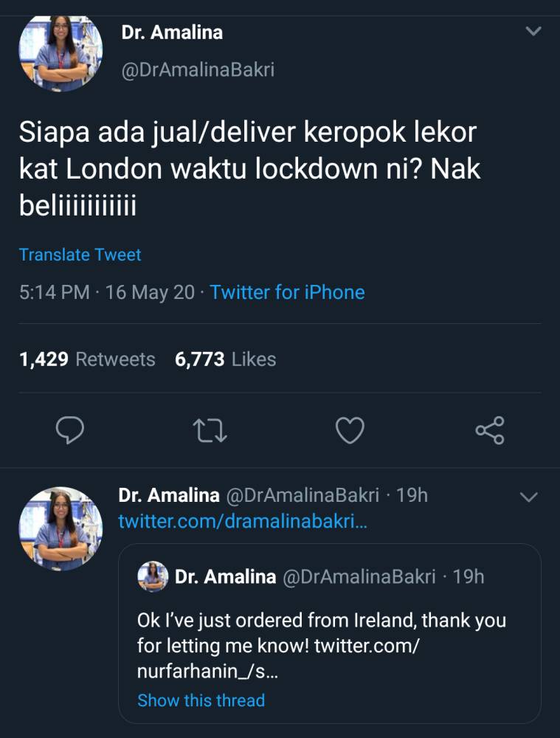The image size is (560, 738).
Task: Expand the reply tweet's chevron menu
Action: [x=528, y=497]
